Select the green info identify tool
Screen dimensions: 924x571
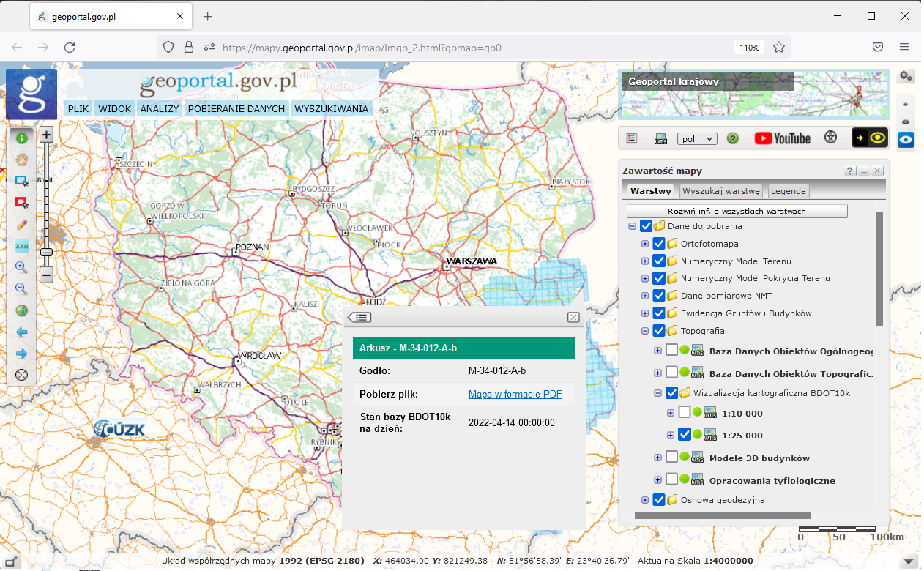coord(22,138)
